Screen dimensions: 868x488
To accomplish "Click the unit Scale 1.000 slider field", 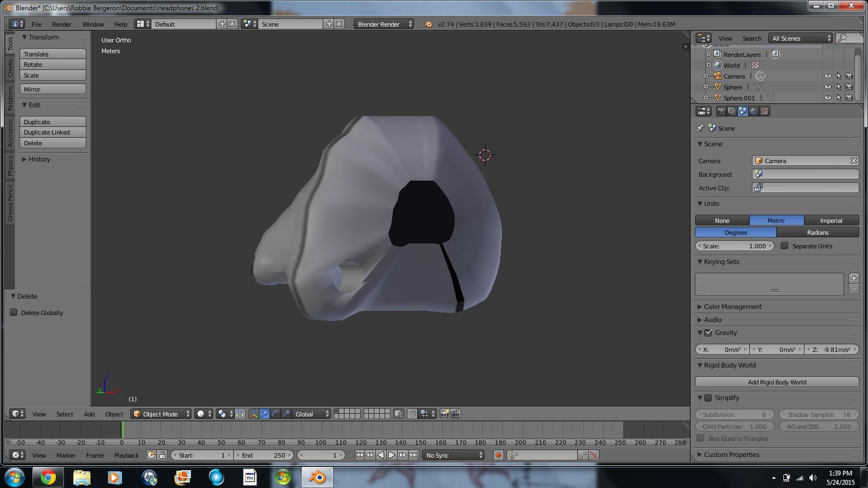I will click(735, 246).
